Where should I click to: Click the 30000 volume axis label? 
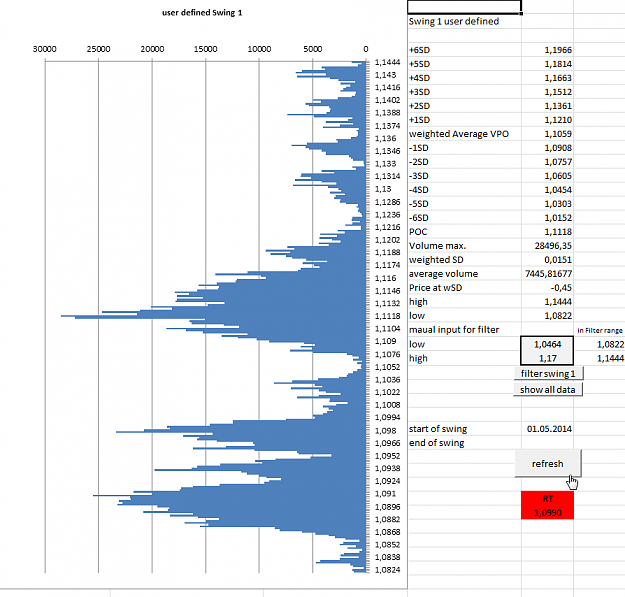(44, 49)
